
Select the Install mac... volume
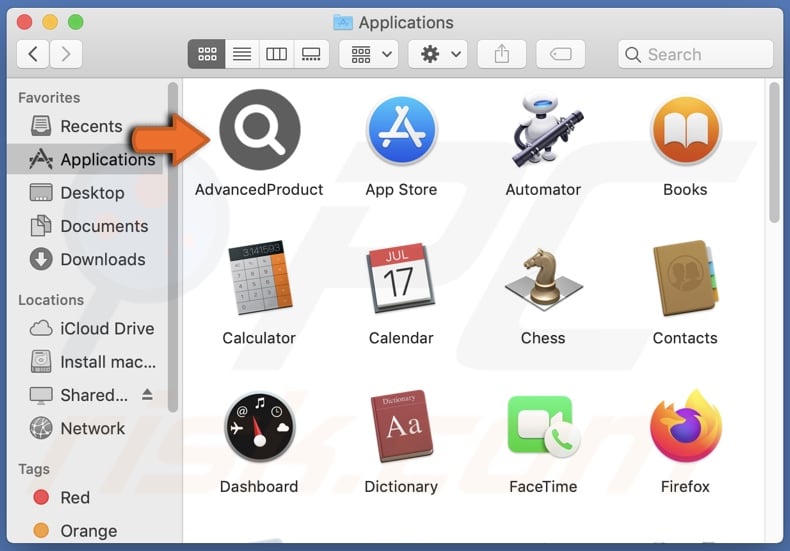point(85,362)
